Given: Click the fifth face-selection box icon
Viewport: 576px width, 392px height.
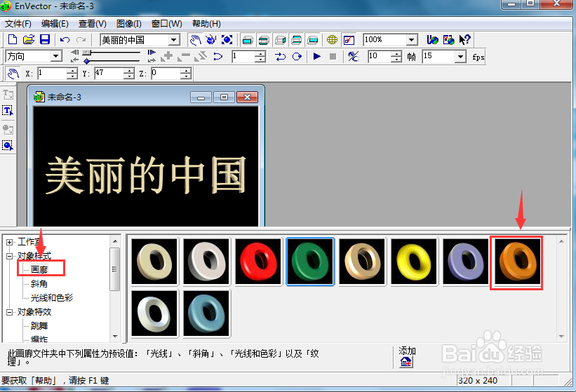Looking at the screenshot, I should [313, 40].
